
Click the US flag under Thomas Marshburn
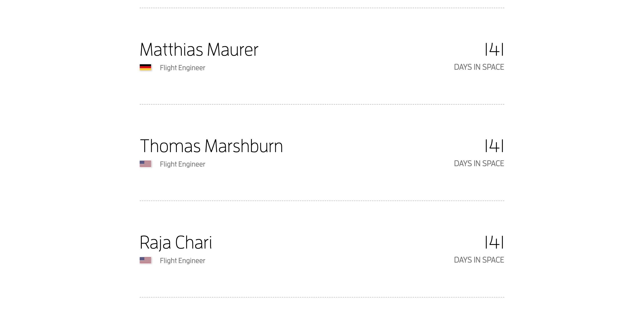(x=145, y=164)
